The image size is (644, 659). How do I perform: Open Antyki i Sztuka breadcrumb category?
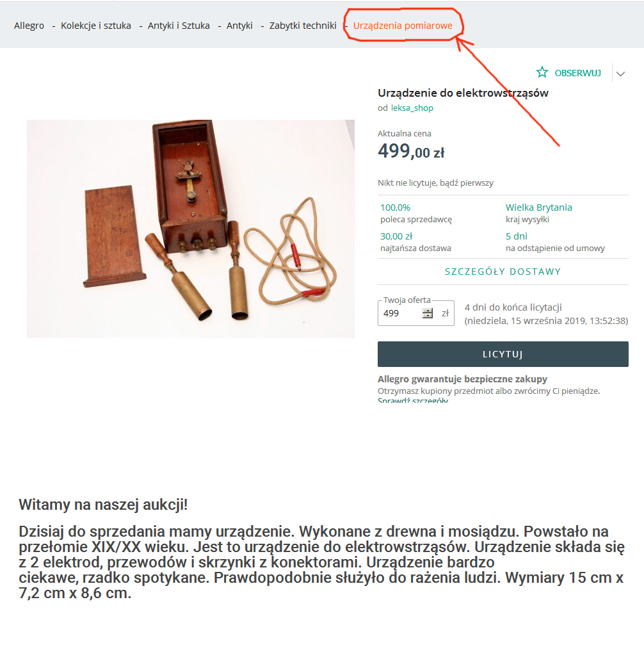179,26
